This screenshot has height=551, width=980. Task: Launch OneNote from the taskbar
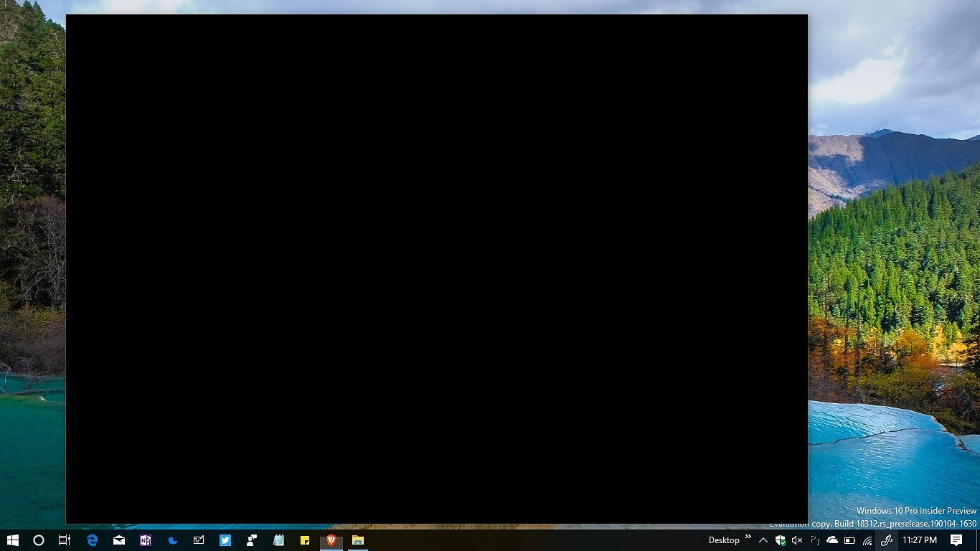146,540
